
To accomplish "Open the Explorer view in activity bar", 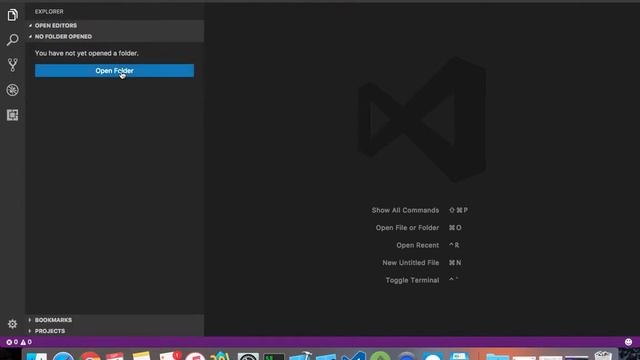I will pos(12,15).
